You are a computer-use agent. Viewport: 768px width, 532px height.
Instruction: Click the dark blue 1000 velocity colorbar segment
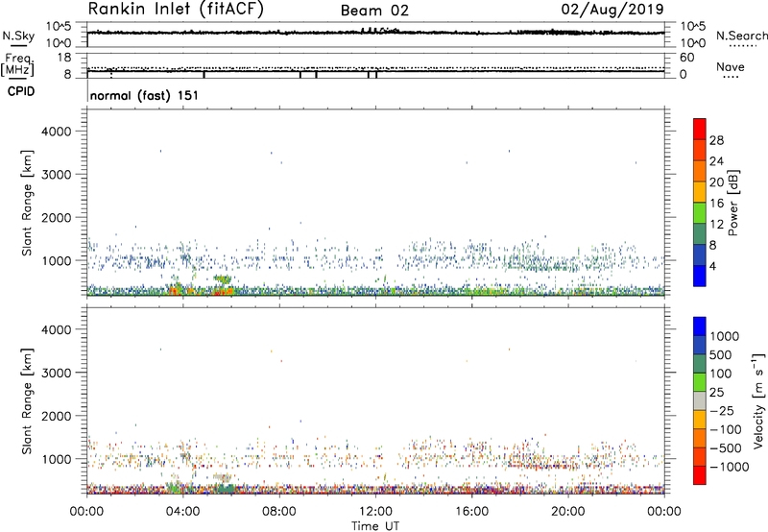point(700,326)
